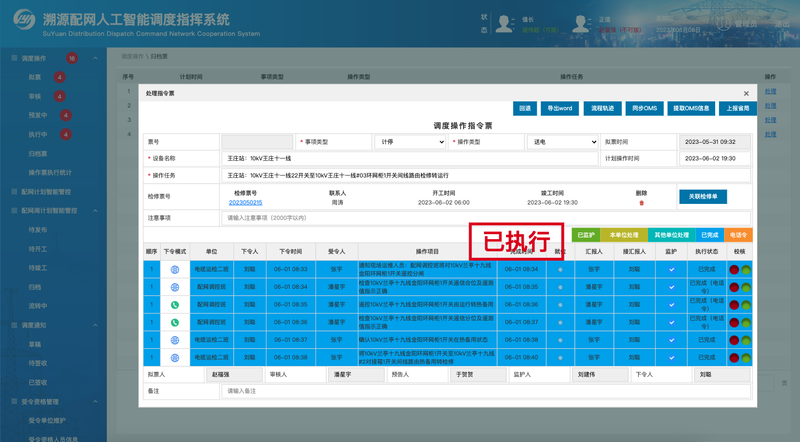The width and height of the screenshot is (800, 442).
Task: Select 就位 radio dot in 08:38 row
Action: coord(560,358)
